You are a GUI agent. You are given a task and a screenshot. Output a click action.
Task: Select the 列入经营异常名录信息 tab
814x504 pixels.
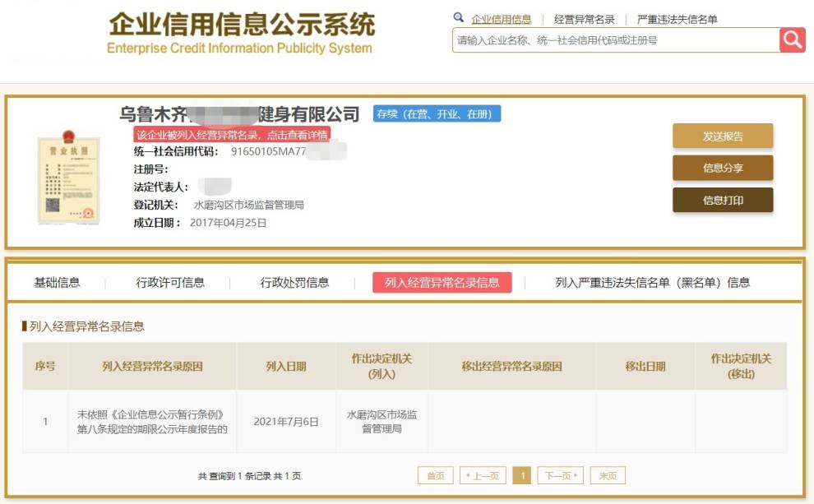[x=442, y=283]
